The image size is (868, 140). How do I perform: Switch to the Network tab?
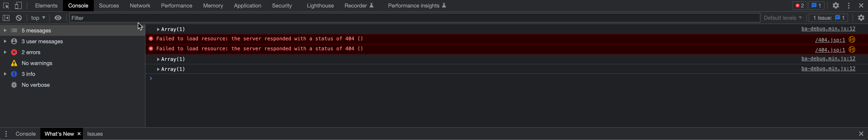coord(140,6)
